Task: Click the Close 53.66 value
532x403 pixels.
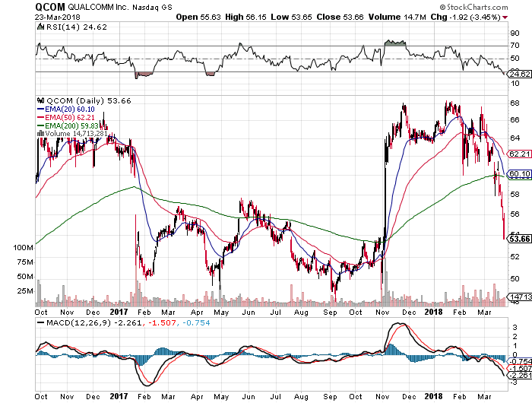Action: (340, 17)
